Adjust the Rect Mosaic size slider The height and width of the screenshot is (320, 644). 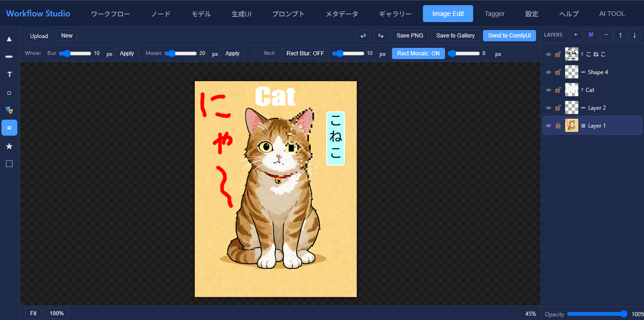[x=464, y=53]
